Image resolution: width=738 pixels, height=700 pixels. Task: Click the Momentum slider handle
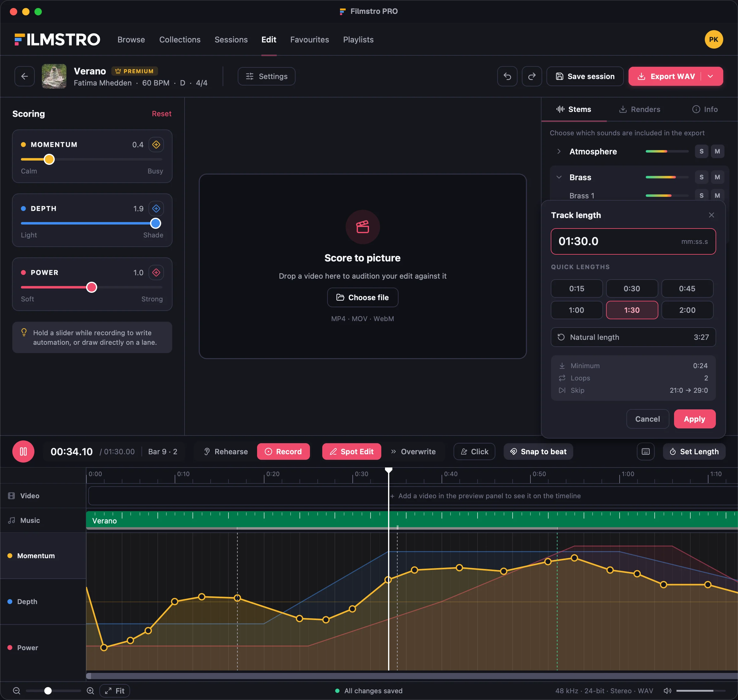[x=49, y=159]
